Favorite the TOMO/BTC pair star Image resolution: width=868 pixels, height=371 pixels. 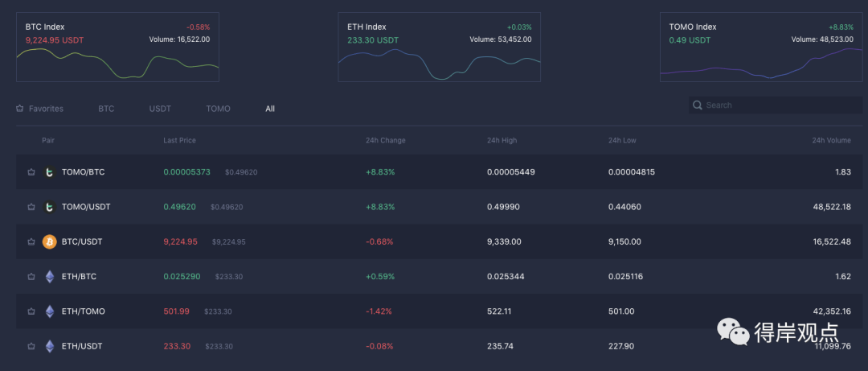[x=31, y=172]
